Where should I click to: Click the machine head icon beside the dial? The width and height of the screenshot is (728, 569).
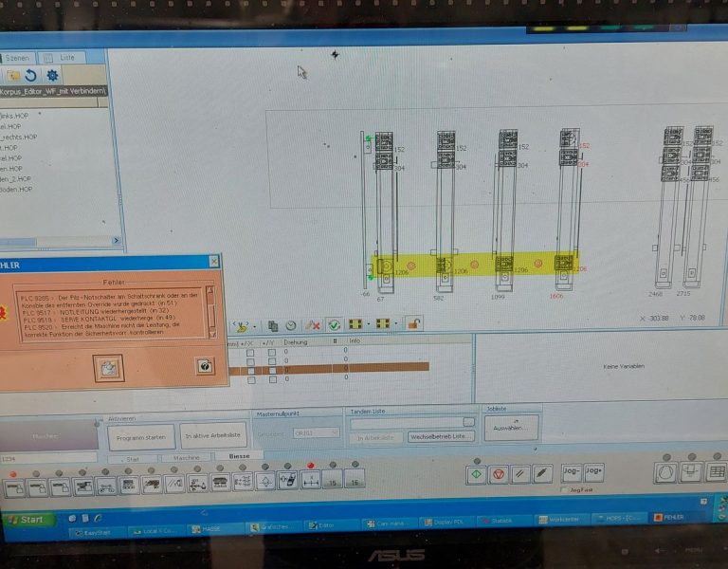pyautogui.click(x=691, y=472)
